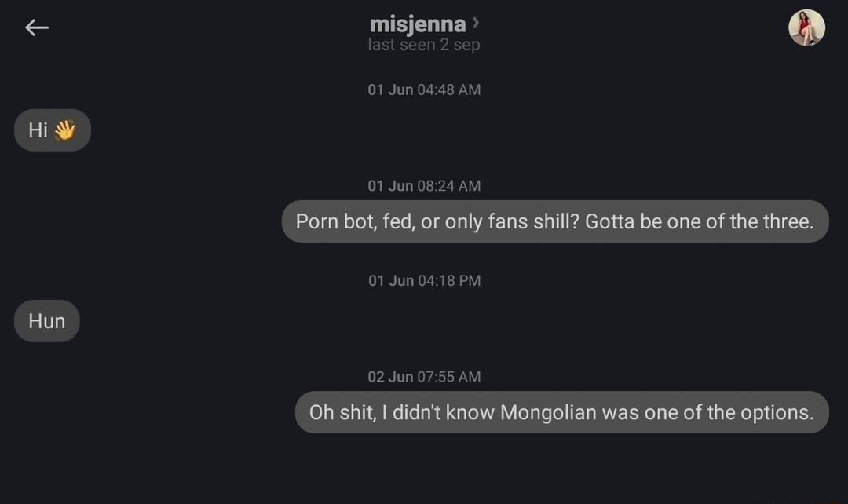Select the 'Porn bot, fed' outgoing message
Viewport: 848px width, 504px height.
(554, 221)
